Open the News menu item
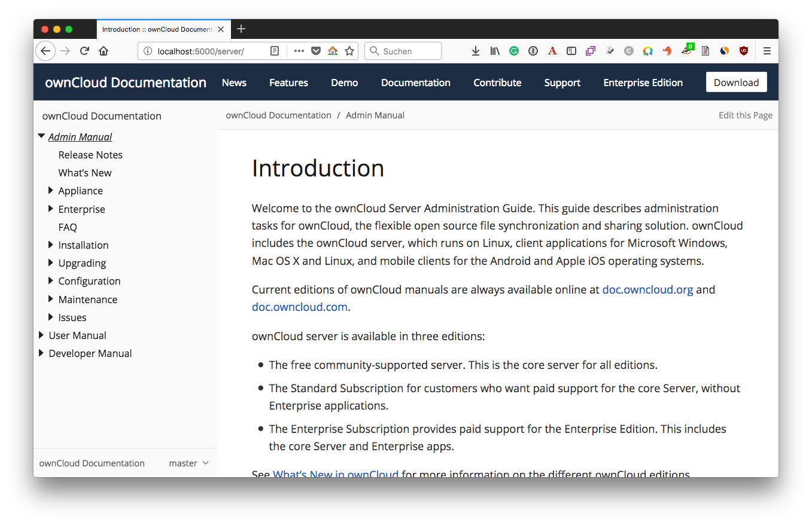The image size is (812, 525). tap(234, 83)
